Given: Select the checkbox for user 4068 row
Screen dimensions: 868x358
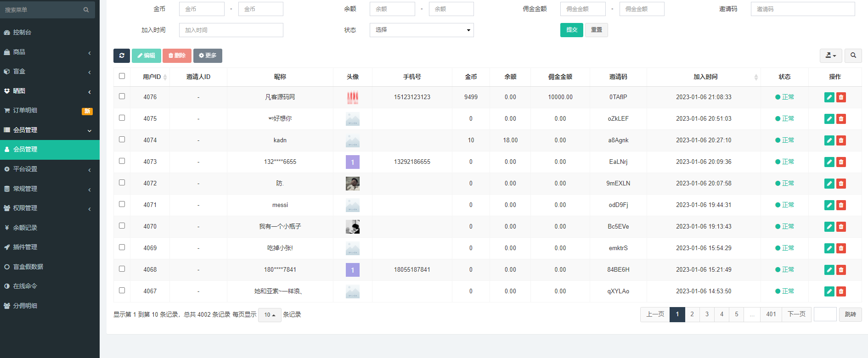Looking at the screenshot, I should (122, 269).
